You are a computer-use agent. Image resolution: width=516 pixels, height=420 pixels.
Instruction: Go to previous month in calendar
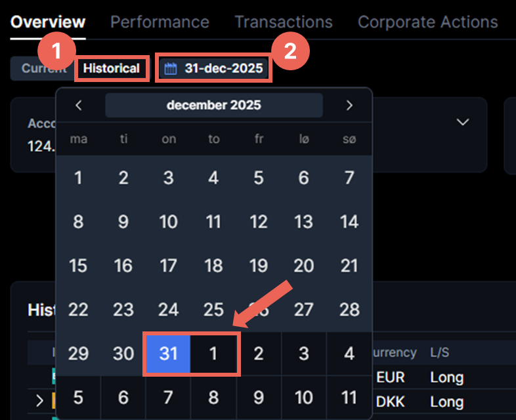(79, 105)
